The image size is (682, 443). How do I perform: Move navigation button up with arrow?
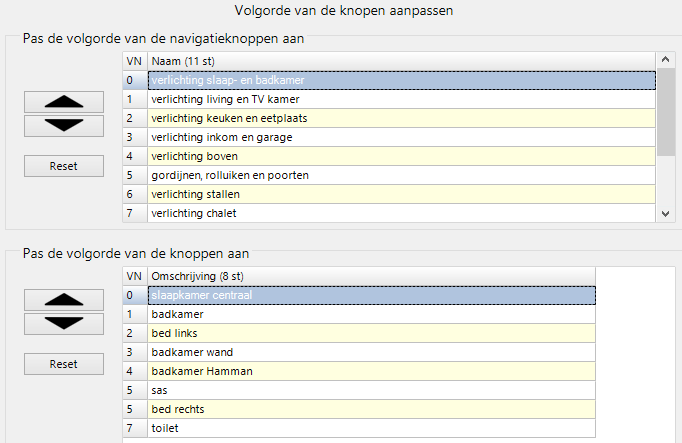(64, 102)
